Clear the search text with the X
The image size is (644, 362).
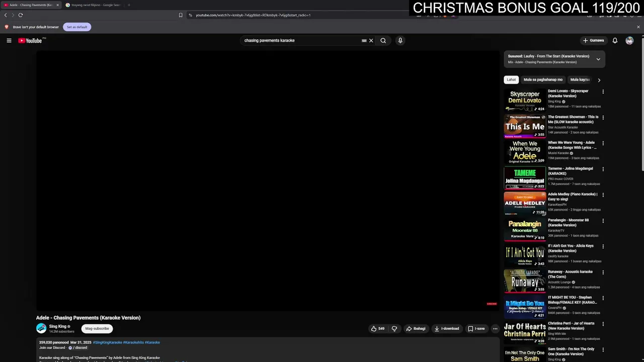click(x=371, y=40)
